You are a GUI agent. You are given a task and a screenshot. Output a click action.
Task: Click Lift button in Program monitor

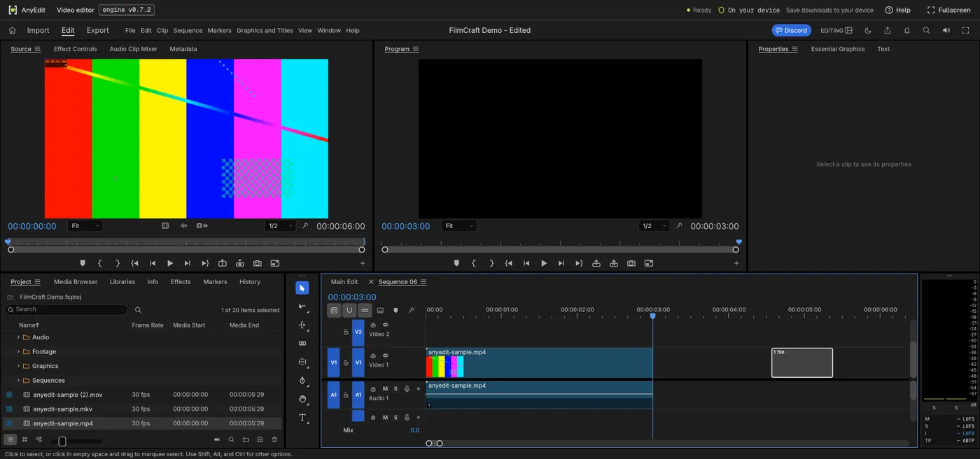pyautogui.click(x=596, y=263)
